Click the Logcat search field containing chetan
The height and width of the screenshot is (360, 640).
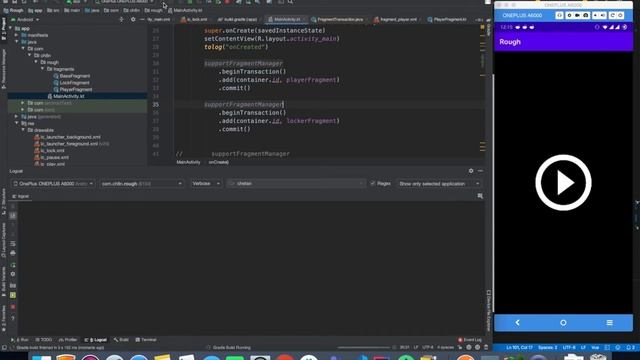tap(296, 184)
